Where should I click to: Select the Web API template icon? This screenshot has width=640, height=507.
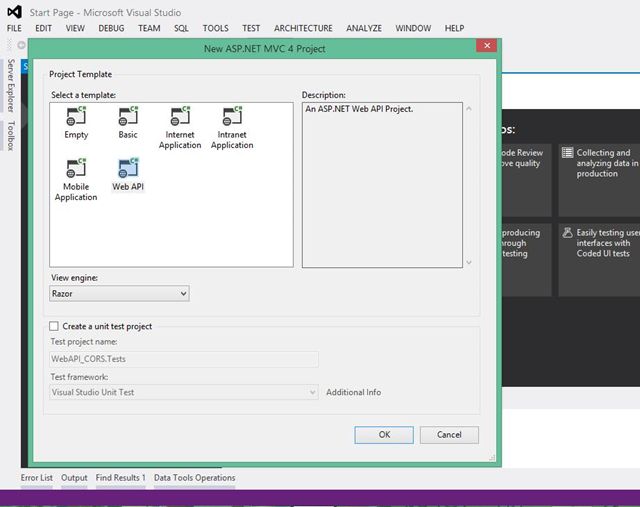(128, 168)
